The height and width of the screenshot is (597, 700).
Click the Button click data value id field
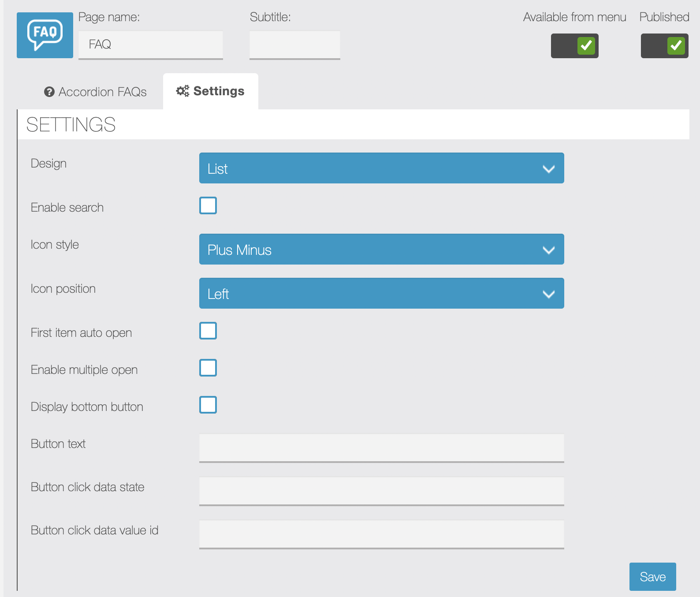tap(382, 534)
